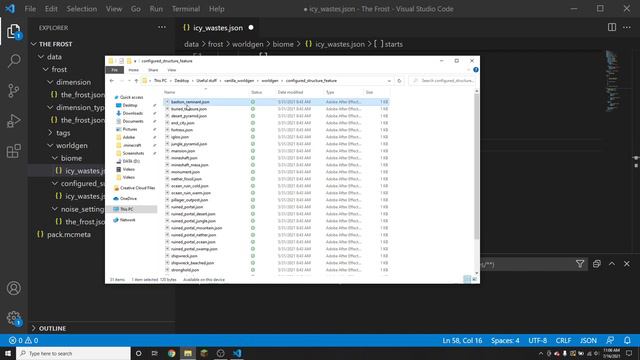Click the vanilla_worldgen breadcrumb in File Explorer
Viewport: 640px width, 360px height.
pos(239,81)
